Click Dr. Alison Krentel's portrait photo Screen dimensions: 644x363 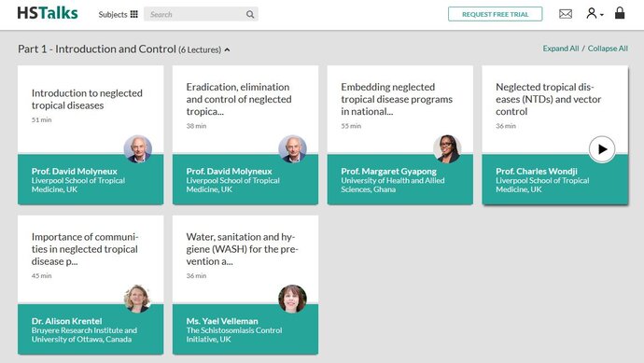137,299
